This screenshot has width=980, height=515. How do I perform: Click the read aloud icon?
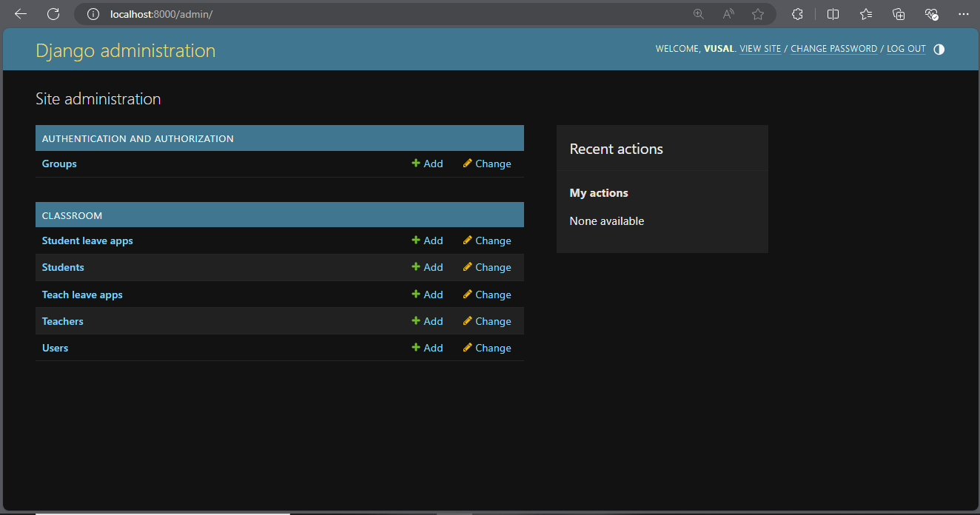click(728, 14)
